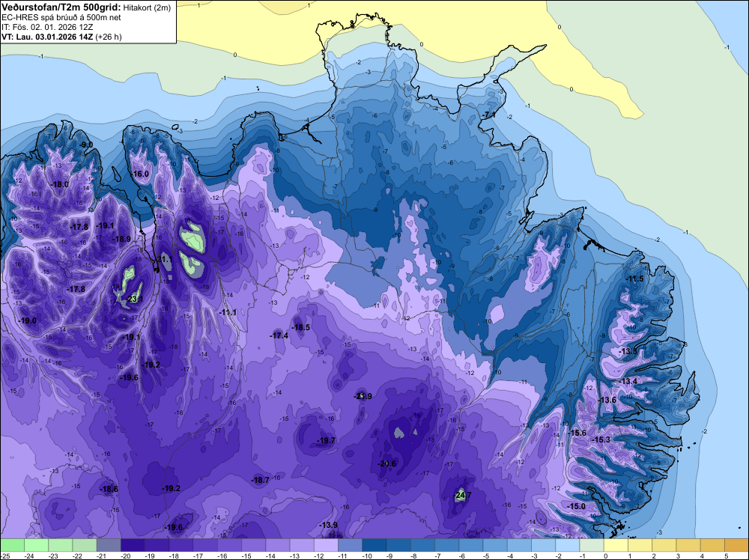This screenshot has height=560, width=749.
Task: Select the -17.4 temperature reading
Action: point(279,335)
